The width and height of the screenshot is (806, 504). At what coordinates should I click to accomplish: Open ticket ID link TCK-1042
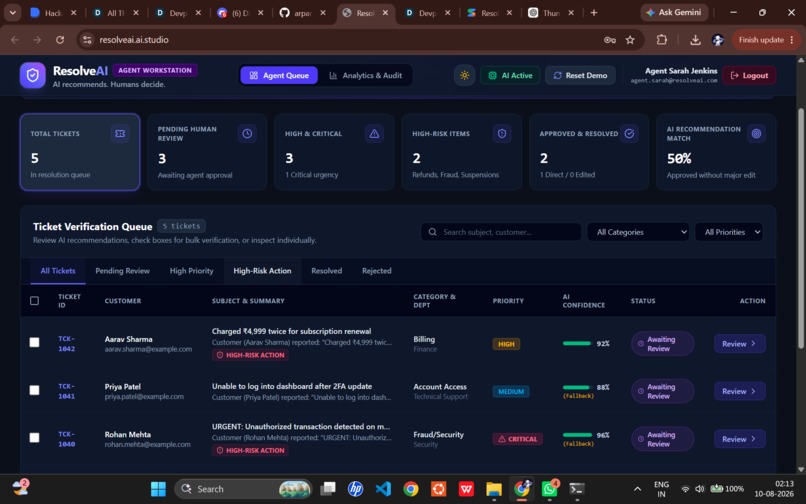click(x=66, y=344)
